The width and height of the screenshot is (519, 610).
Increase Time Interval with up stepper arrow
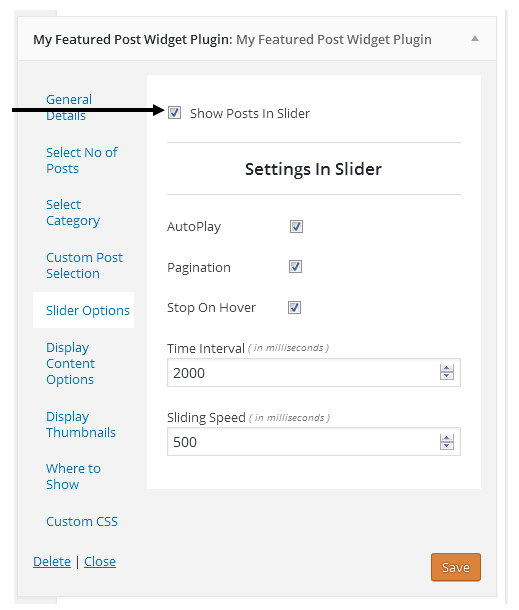[x=447, y=368]
